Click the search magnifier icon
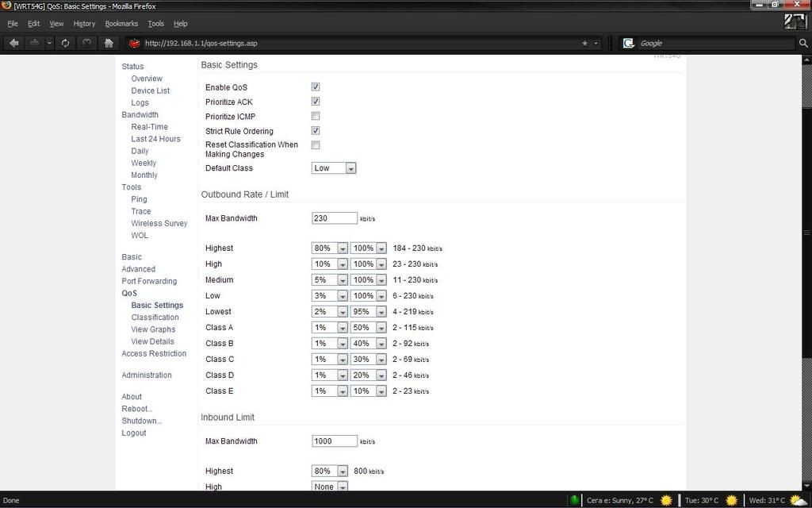The height and width of the screenshot is (508, 812). pos(802,43)
